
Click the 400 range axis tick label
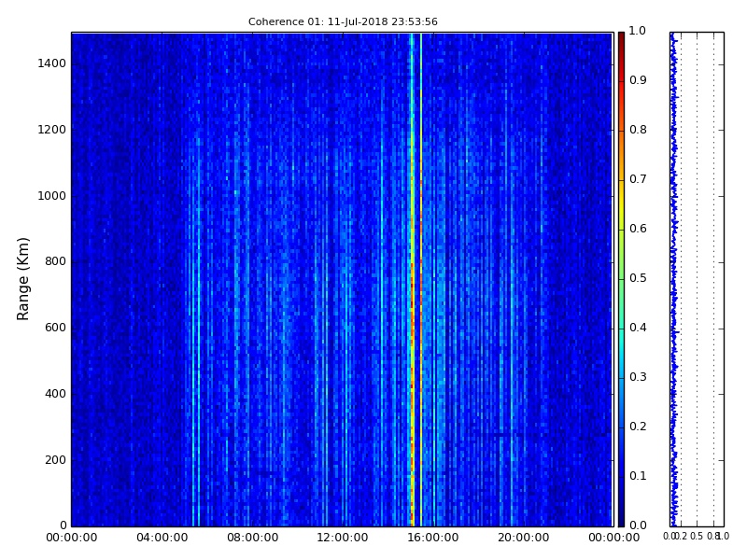point(55,394)
